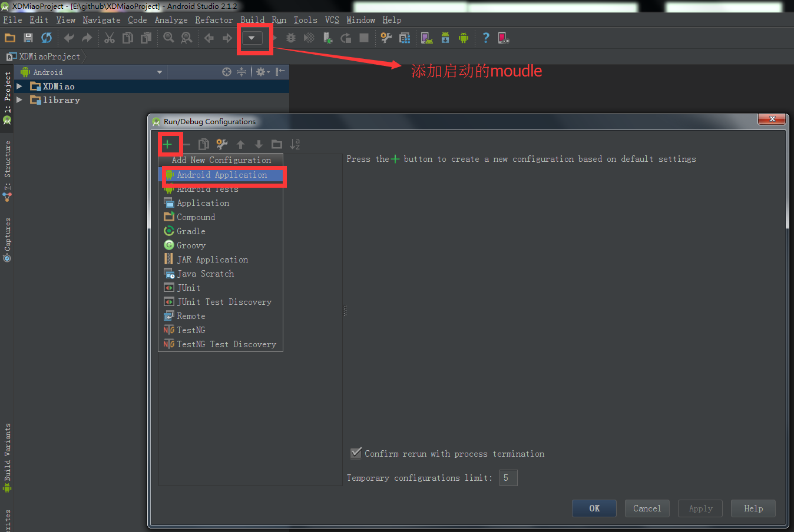The image size is (794, 532).
Task: Choose Gradle in Add New Configuration list
Action: pos(191,231)
